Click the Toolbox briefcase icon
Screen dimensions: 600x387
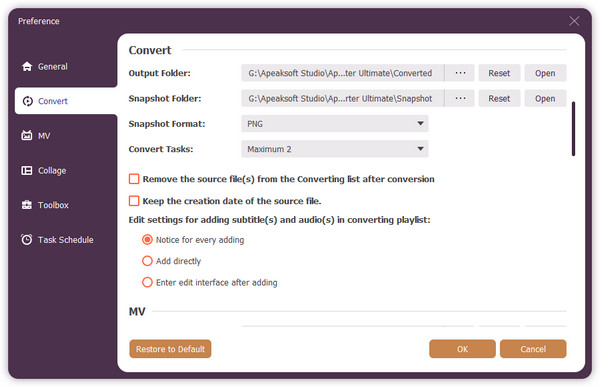point(27,205)
